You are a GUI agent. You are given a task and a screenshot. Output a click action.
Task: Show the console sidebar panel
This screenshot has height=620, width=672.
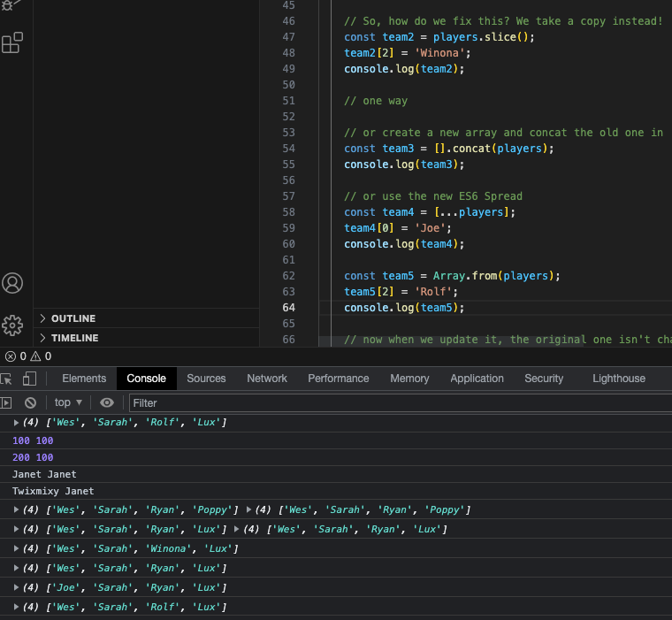pos(6,402)
